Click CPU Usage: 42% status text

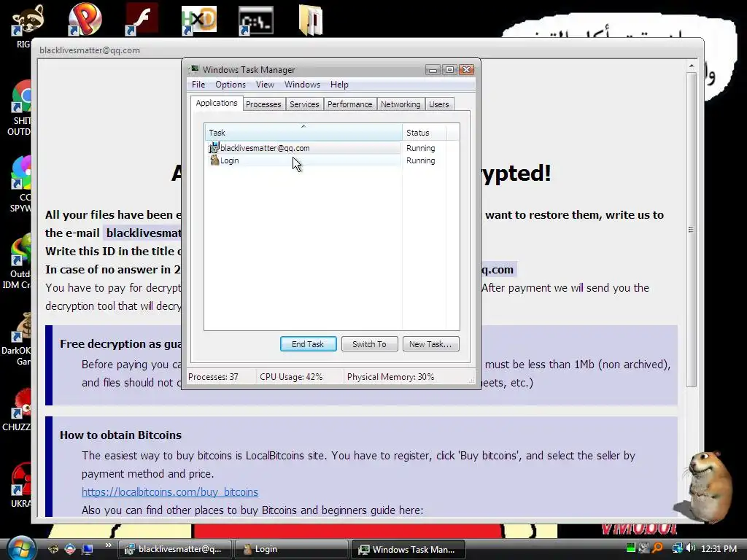coord(290,377)
